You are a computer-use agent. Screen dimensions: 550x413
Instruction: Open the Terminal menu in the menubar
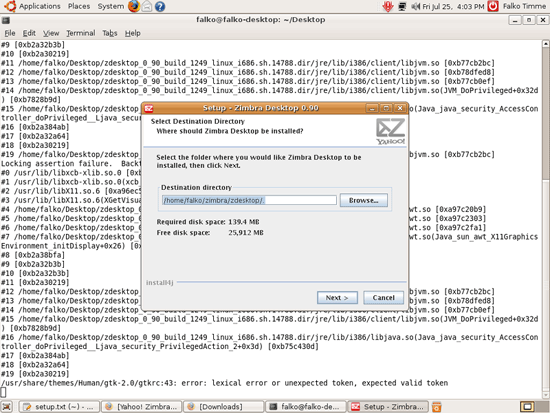pos(81,33)
